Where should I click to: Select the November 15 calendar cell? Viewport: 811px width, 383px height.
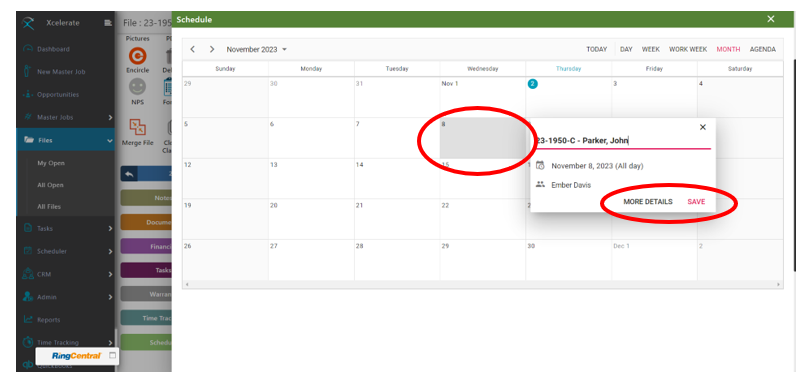click(x=483, y=179)
